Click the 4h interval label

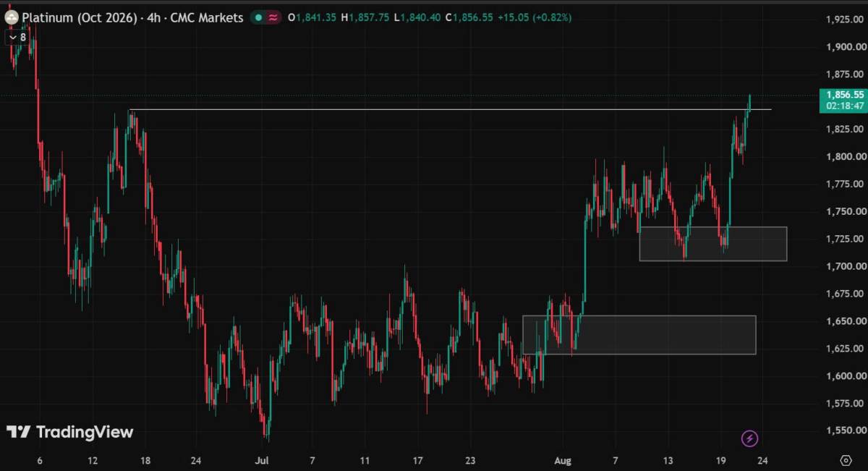(153, 18)
